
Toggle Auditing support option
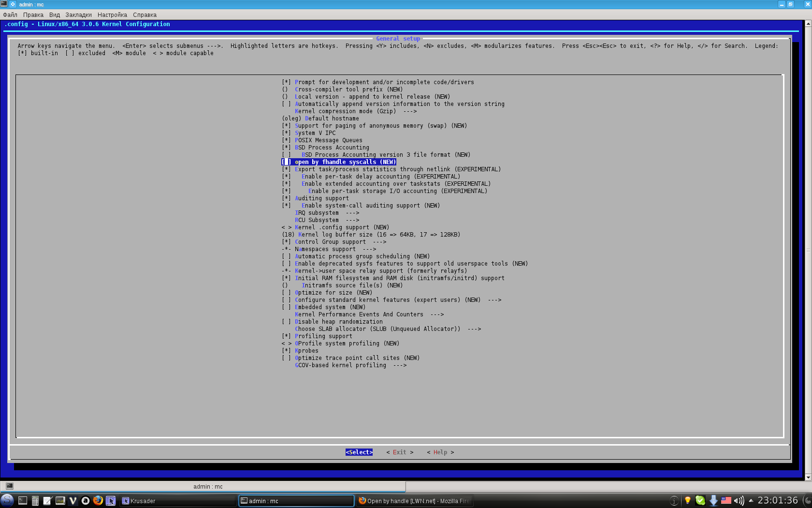315,198
